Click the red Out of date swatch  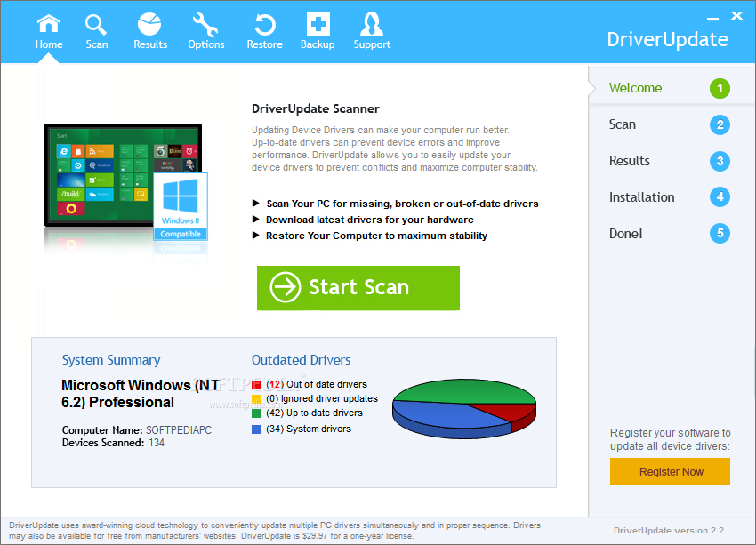(256, 385)
